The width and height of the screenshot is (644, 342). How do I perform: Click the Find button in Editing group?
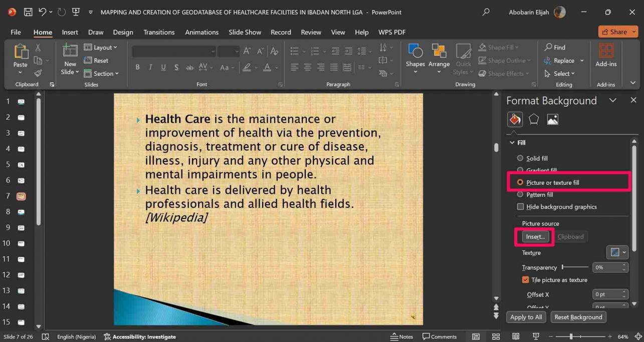click(x=555, y=48)
